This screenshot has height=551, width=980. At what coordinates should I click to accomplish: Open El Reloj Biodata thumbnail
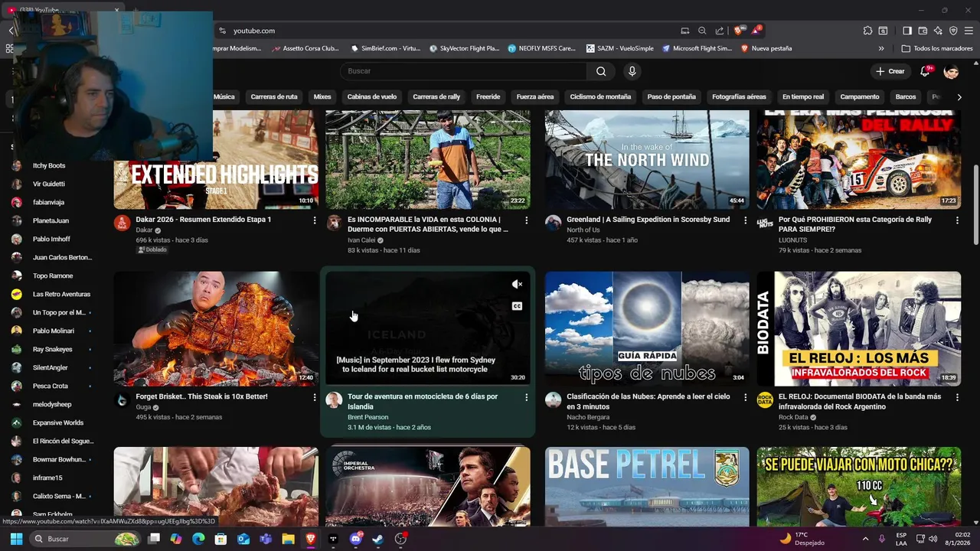(x=859, y=329)
